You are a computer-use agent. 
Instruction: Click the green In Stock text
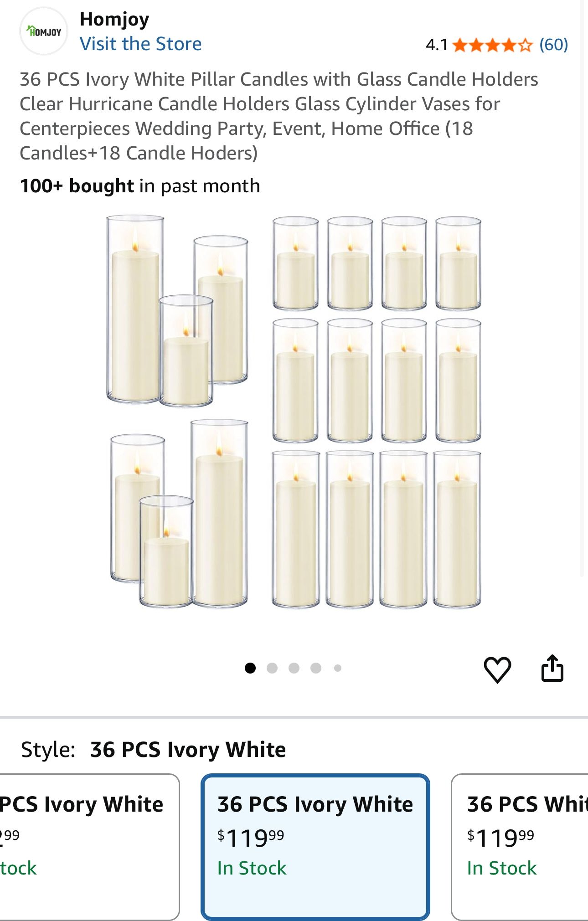(253, 868)
